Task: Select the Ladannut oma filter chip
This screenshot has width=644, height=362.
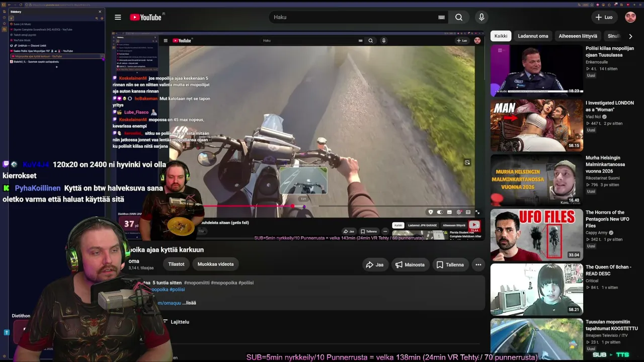Action: point(533,36)
